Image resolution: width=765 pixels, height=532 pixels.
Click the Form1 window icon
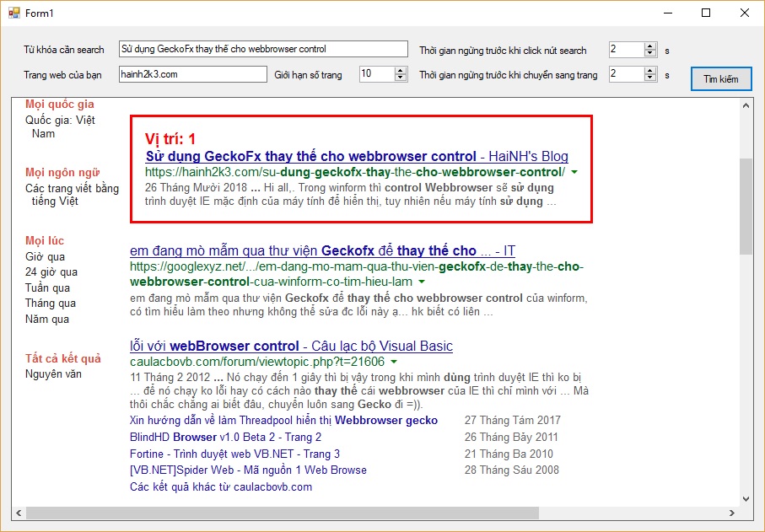[13, 13]
